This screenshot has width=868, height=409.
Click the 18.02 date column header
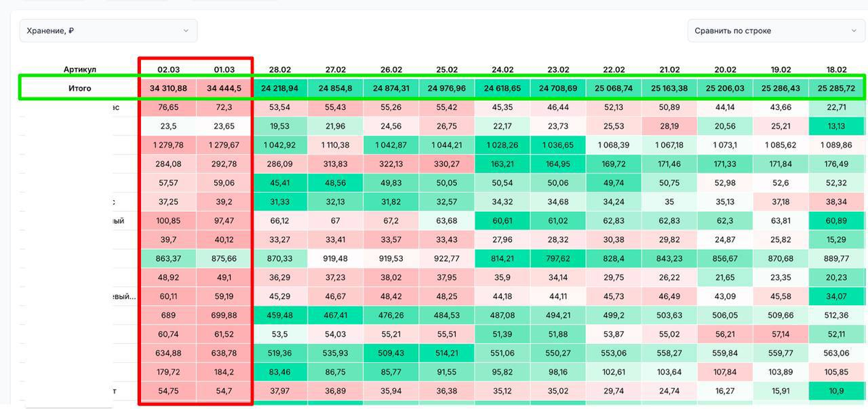[837, 69]
